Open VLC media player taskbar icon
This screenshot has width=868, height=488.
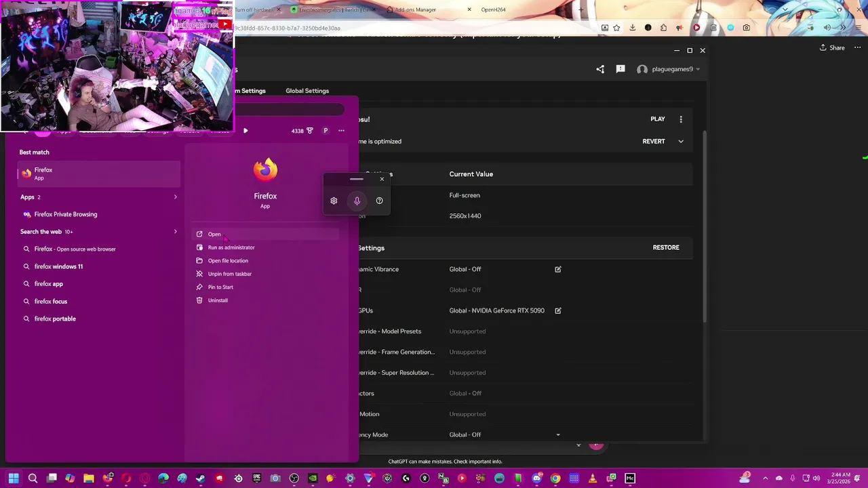(x=593, y=479)
